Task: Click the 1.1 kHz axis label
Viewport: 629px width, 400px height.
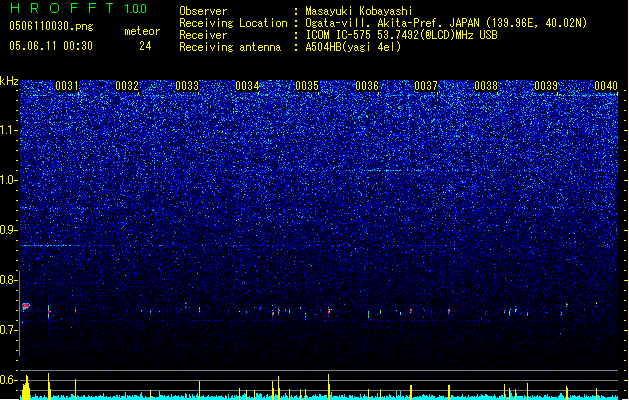Action: [9, 130]
